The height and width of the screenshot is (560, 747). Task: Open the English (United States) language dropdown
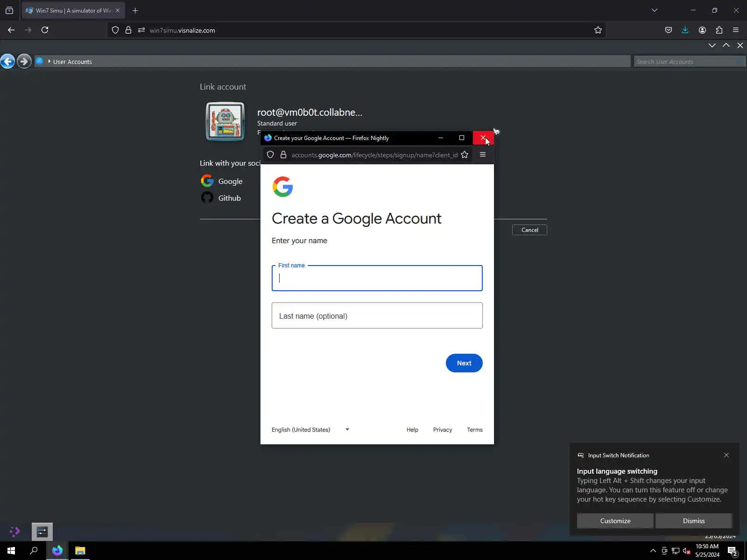point(310,430)
